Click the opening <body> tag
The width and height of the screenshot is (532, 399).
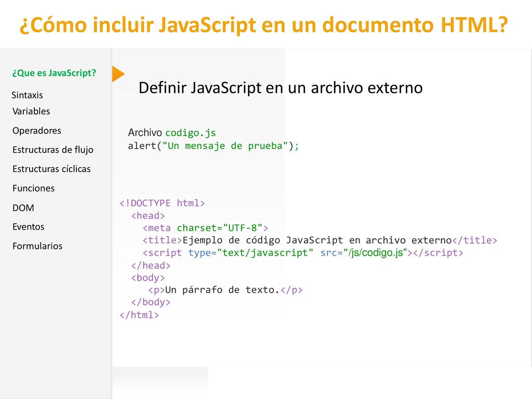click(x=148, y=278)
